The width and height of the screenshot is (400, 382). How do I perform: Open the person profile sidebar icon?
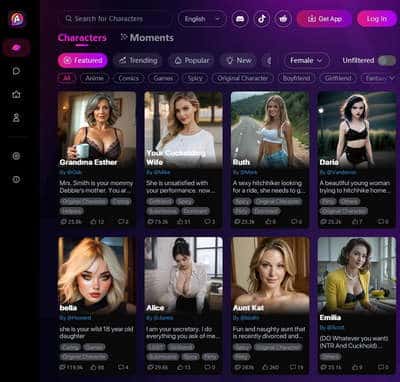[x=16, y=118]
